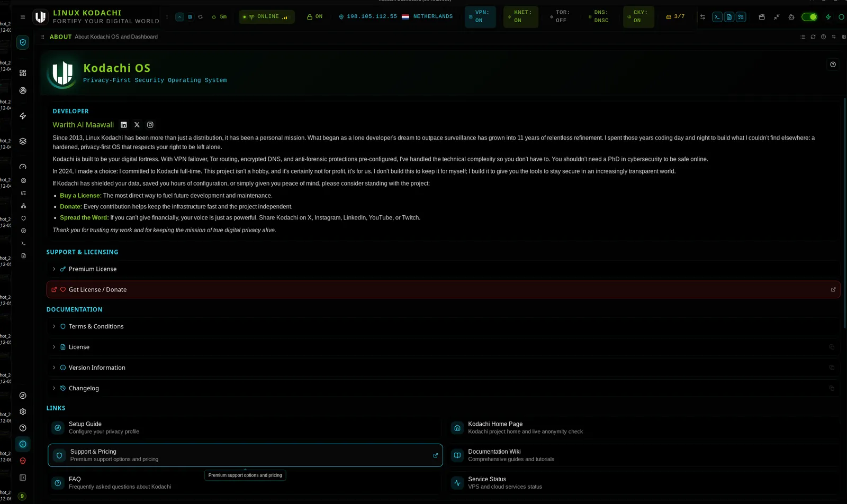
Task: Copy the Changelog section content icon
Action: coord(832,389)
